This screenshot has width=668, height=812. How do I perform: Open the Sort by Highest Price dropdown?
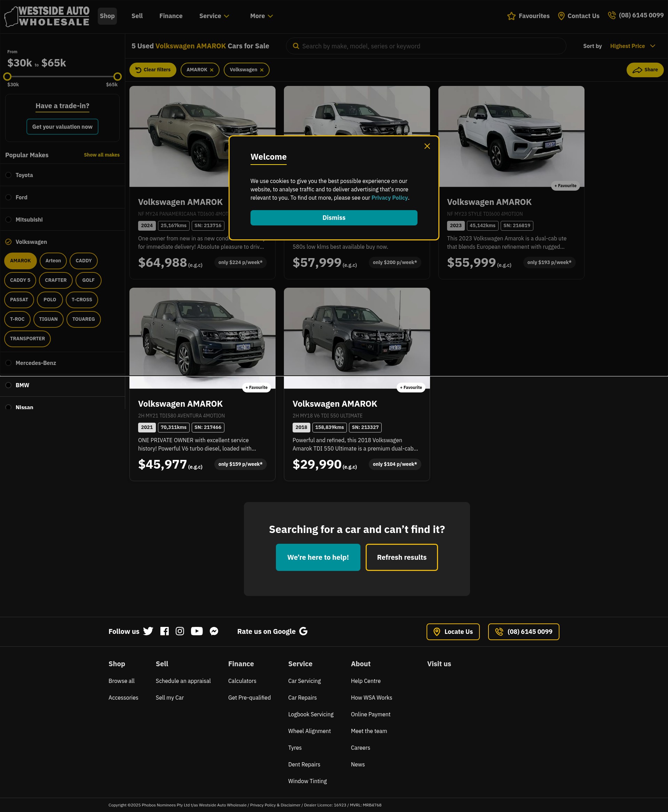pyautogui.click(x=633, y=46)
